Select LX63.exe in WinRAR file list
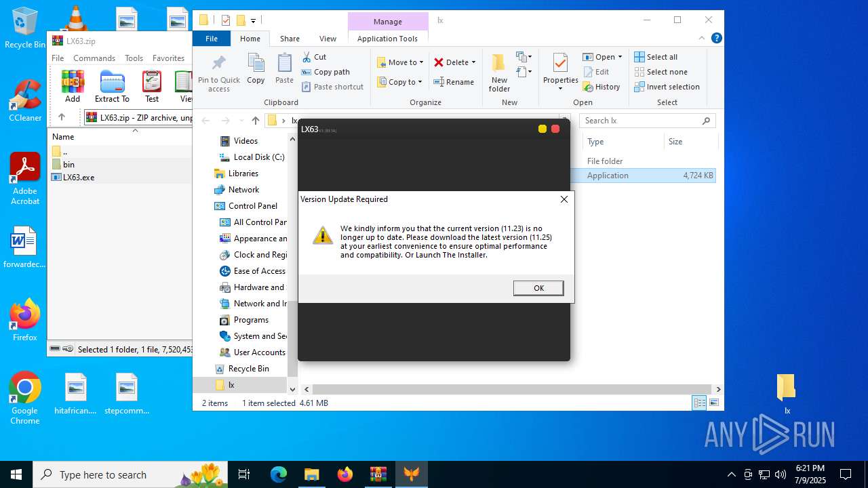 click(x=79, y=177)
